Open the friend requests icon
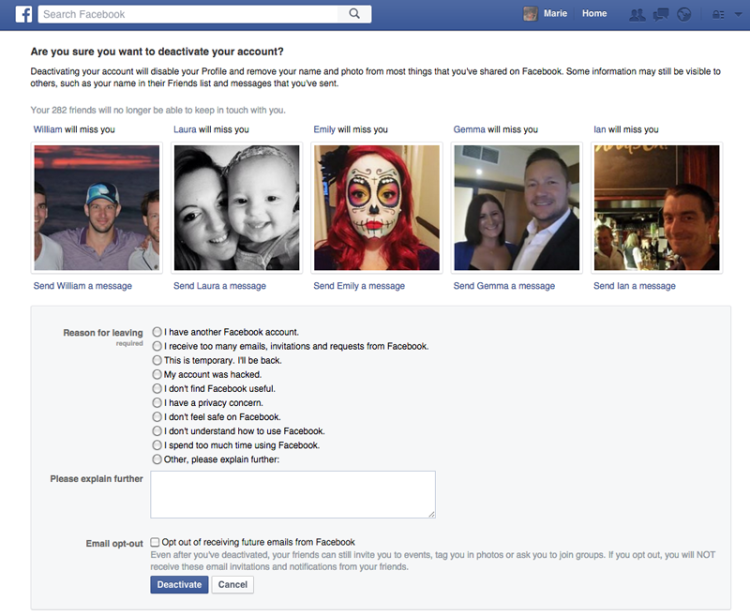The width and height of the screenshot is (750, 616). coord(637,14)
